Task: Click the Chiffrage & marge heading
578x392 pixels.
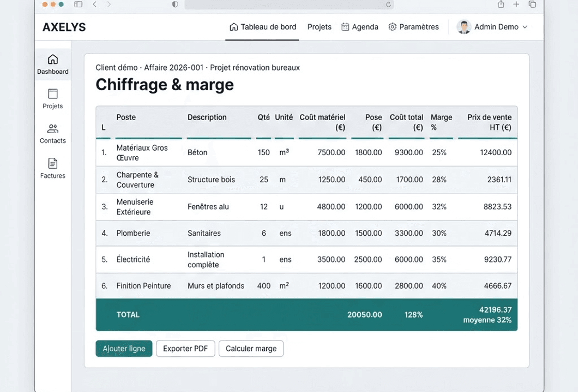Action: [x=165, y=85]
